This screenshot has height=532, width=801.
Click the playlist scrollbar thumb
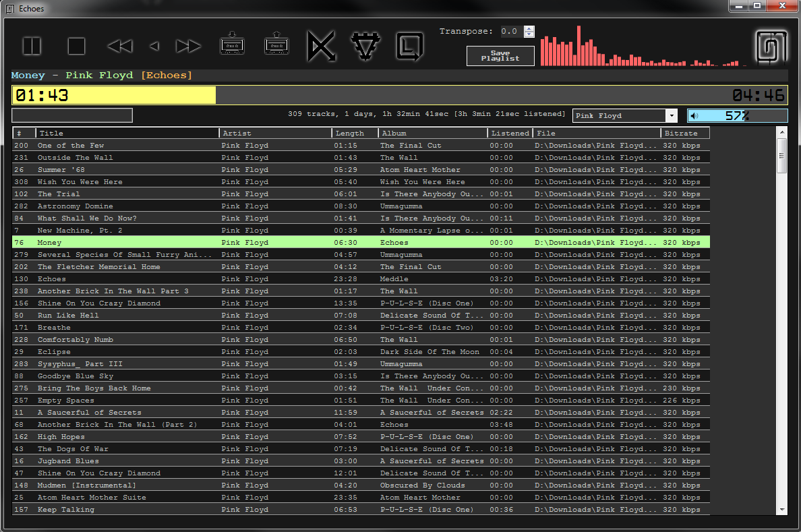pyautogui.click(x=781, y=155)
